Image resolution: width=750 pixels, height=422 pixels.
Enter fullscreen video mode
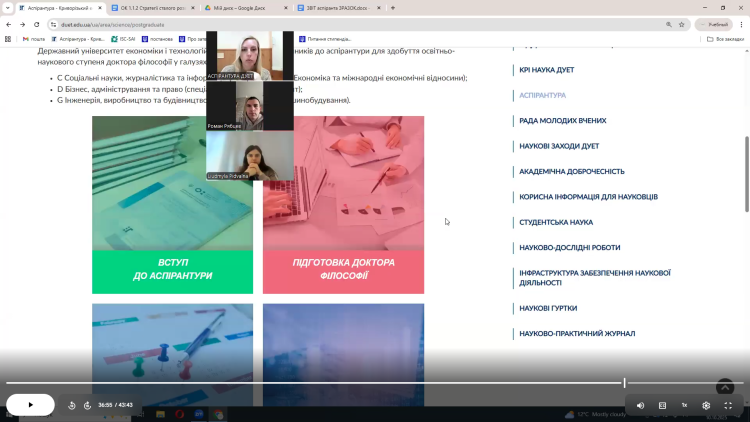coord(728,405)
